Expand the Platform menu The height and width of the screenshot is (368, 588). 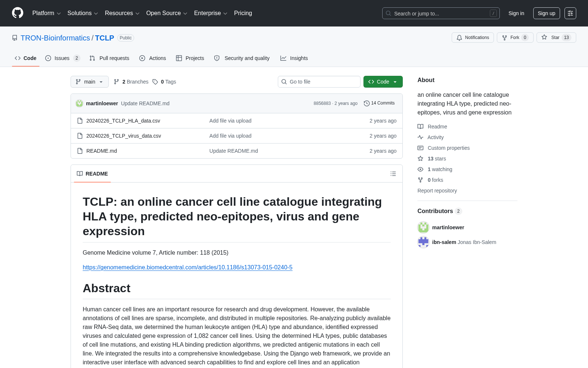click(x=46, y=13)
